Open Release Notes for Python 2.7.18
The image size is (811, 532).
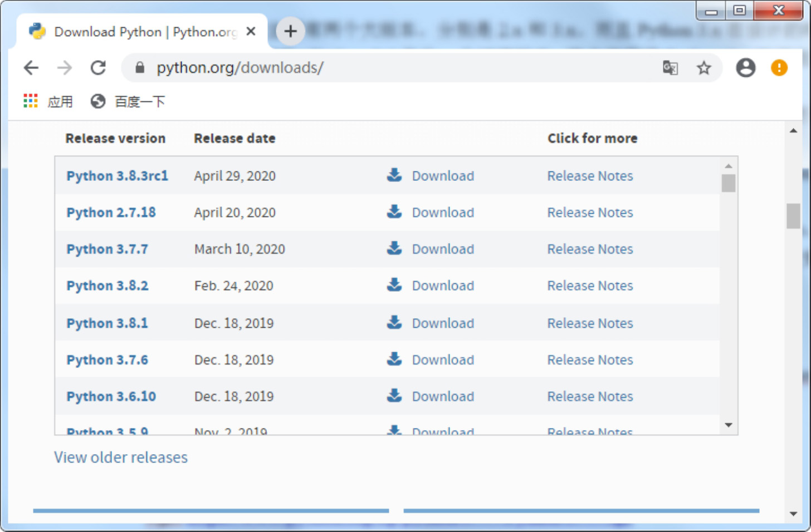[590, 213]
